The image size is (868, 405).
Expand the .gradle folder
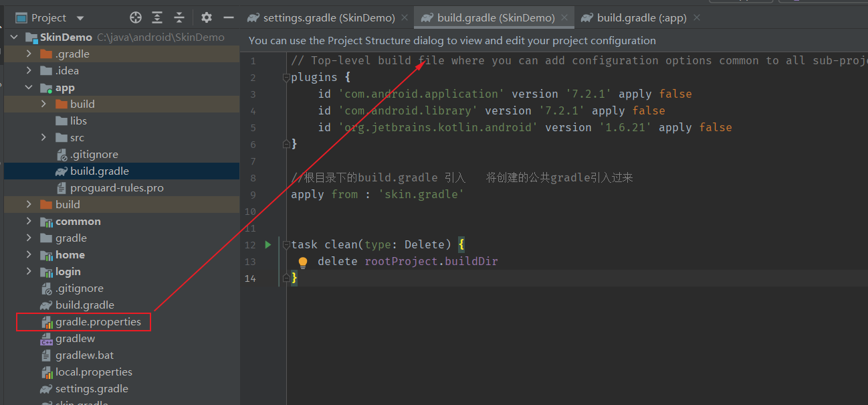tap(29, 54)
